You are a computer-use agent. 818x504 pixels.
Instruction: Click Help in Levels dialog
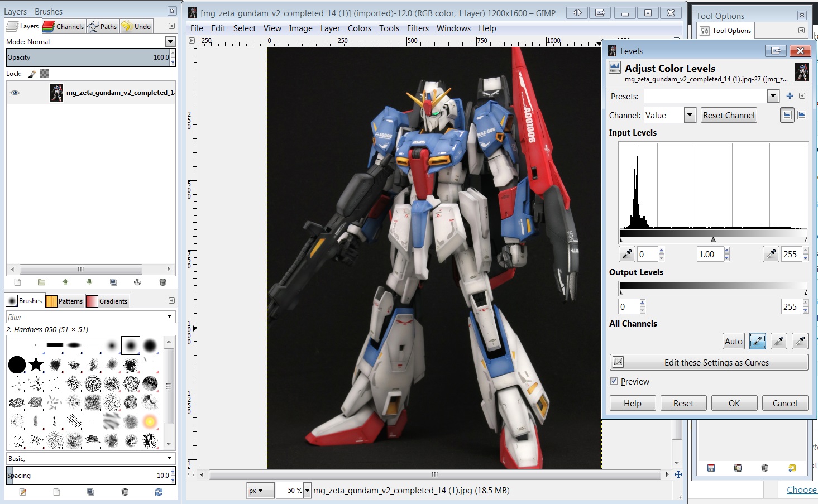click(633, 403)
